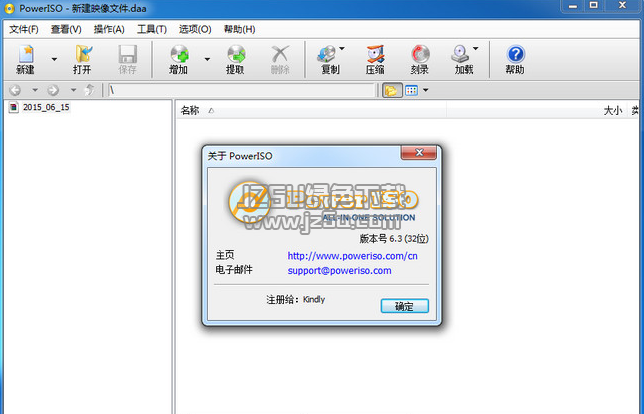644x414 pixels.
Task: Open the view mode dropdown arrow
Action: click(426, 90)
